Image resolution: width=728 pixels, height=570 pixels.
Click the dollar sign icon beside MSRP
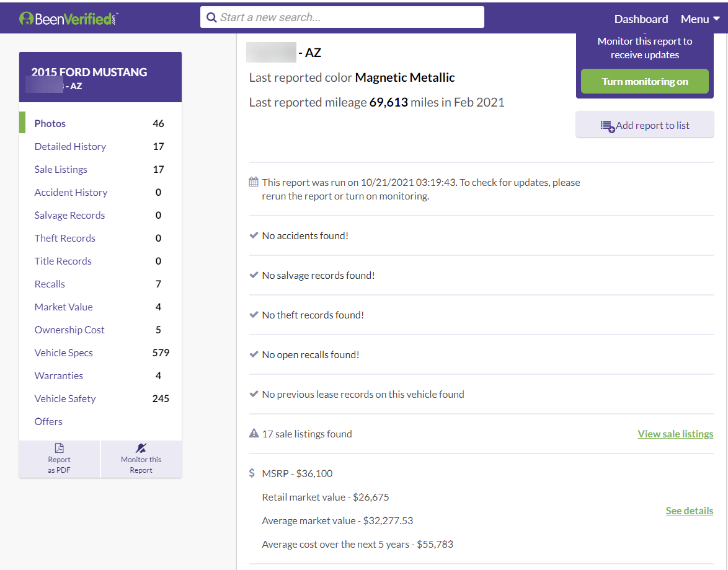pos(252,473)
